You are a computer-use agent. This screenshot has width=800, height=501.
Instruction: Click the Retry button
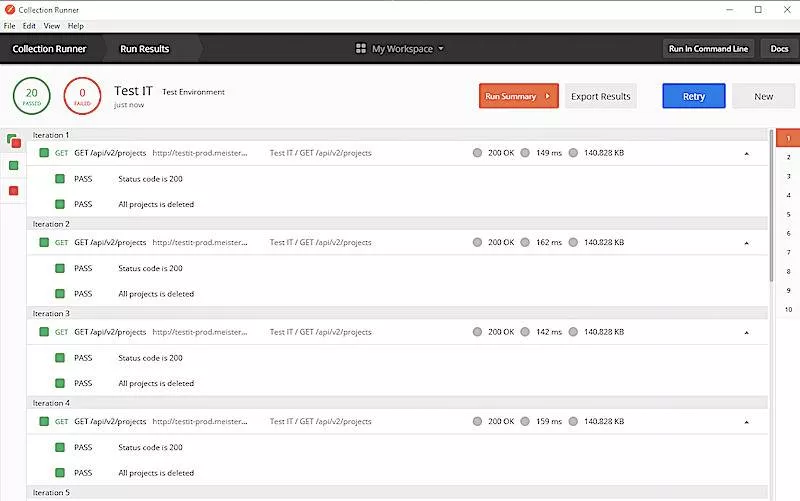(x=693, y=96)
